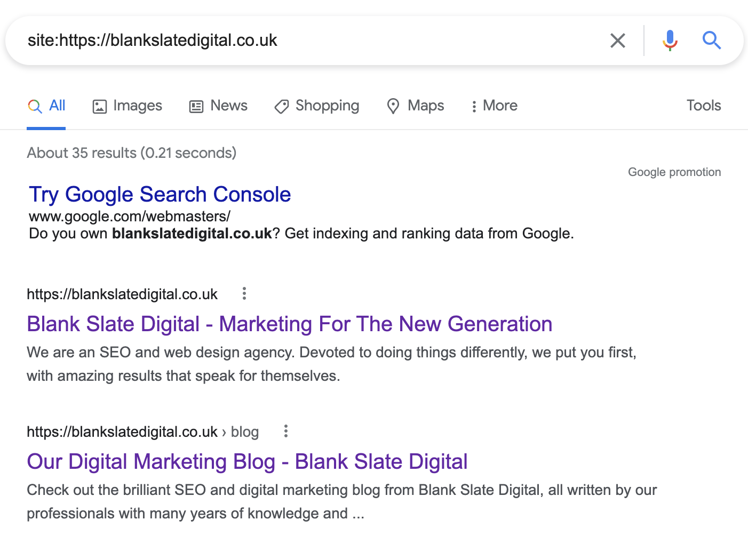Image resolution: width=748 pixels, height=560 pixels.
Task: Open the Shopping tab
Action: pyautogui.click(x=316, y=106)
